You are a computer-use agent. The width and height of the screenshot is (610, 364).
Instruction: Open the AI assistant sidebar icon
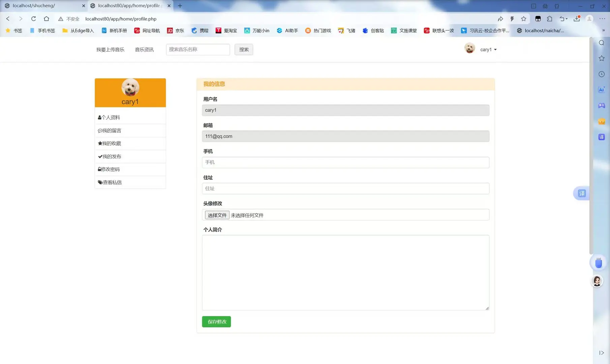pyautogui.click(x=601, y=90)
